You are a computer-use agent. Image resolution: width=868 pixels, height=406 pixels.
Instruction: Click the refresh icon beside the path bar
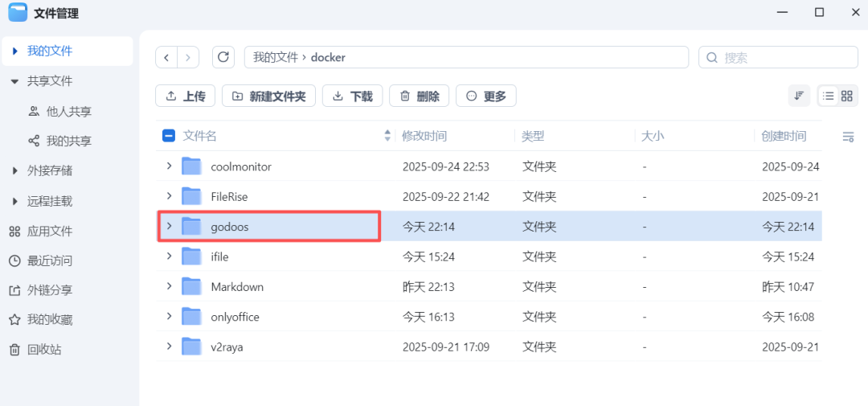click(x=223, y=57)
